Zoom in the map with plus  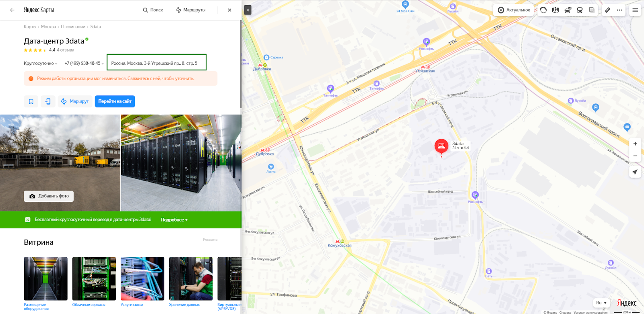click(x=635, y=144)
